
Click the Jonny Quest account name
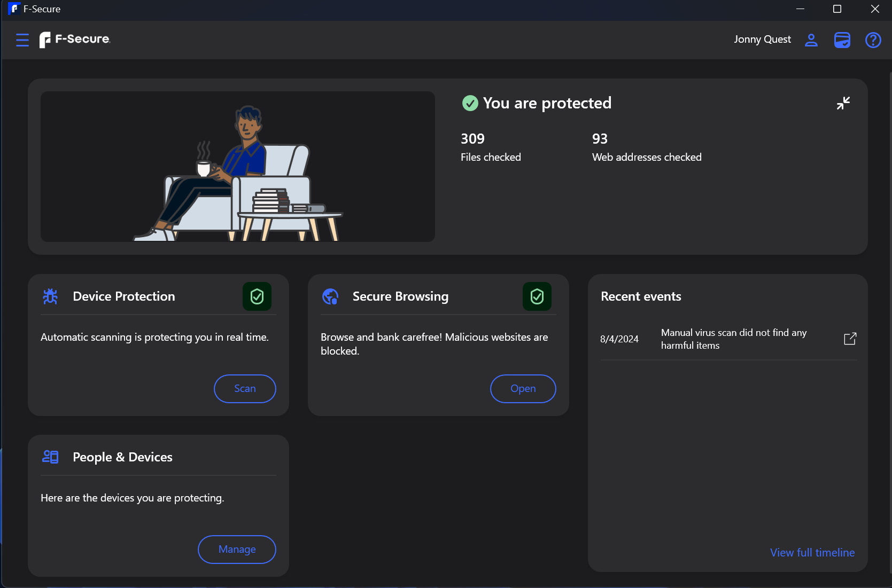762,40
